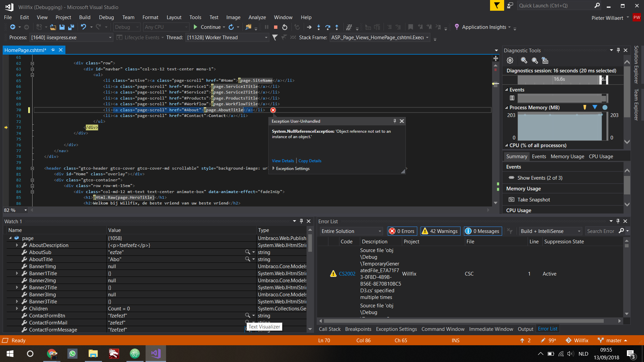Click the Take Snapshot camera icon
The height and width of the screenshot is (362, 644).
[x=511, y=199]
